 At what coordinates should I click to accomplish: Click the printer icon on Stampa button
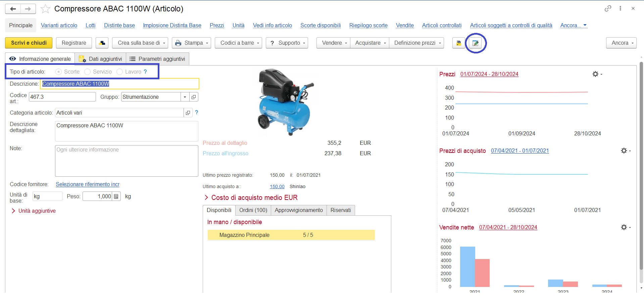178,43
